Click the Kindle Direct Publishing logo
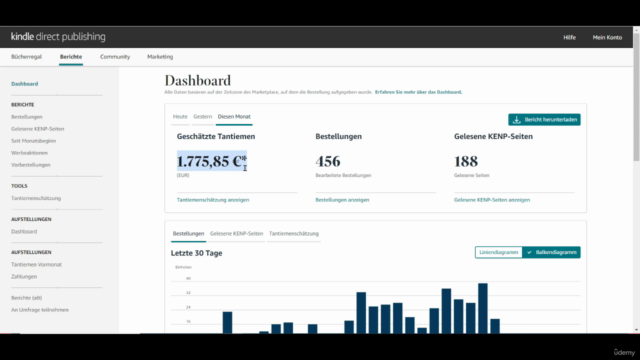Image resolution: width=640 pixels, height=360 pixels. tap(58, 37)
